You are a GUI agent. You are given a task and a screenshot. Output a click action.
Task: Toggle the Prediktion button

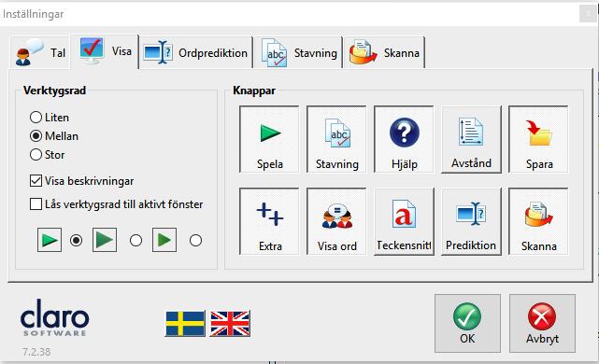pos(471,221)
